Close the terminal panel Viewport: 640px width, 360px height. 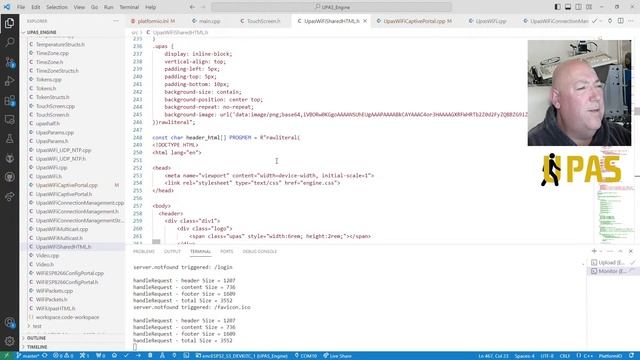point(631,251)
